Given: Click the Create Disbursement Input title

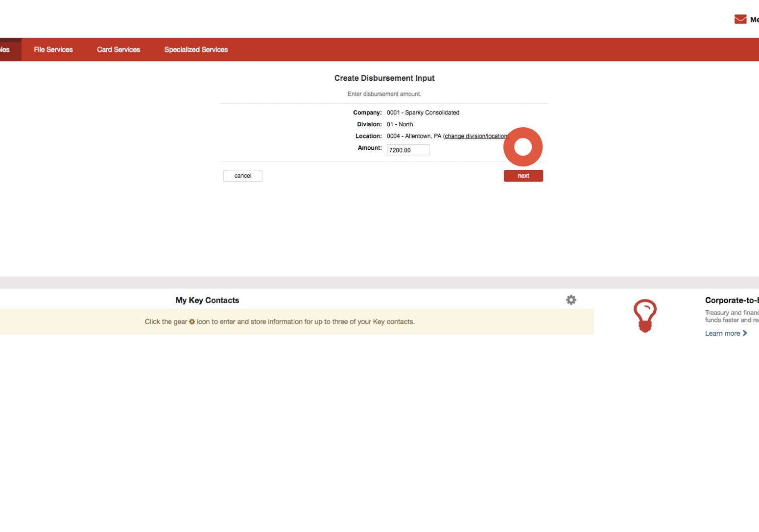Looking at the screenshot, I should [384, 78].
